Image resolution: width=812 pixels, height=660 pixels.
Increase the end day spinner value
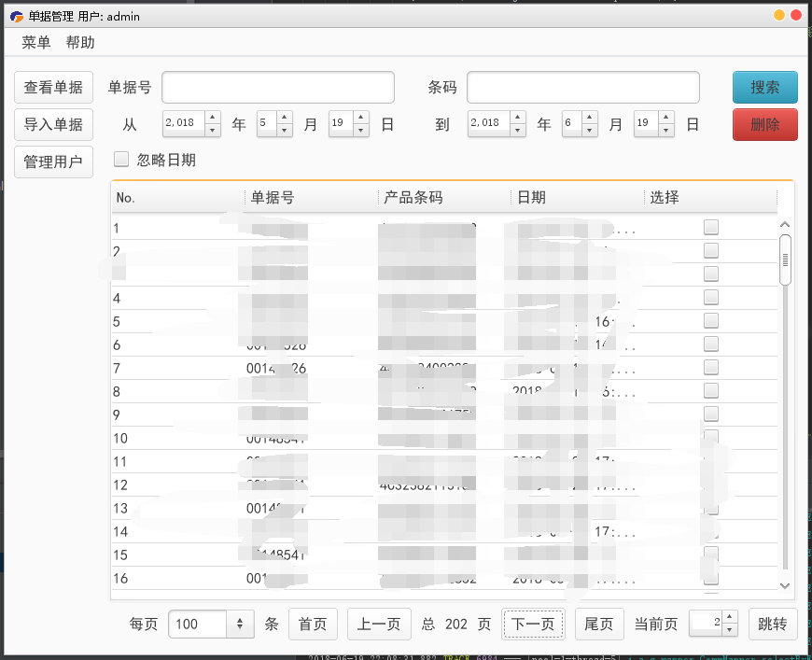point(666,118)
